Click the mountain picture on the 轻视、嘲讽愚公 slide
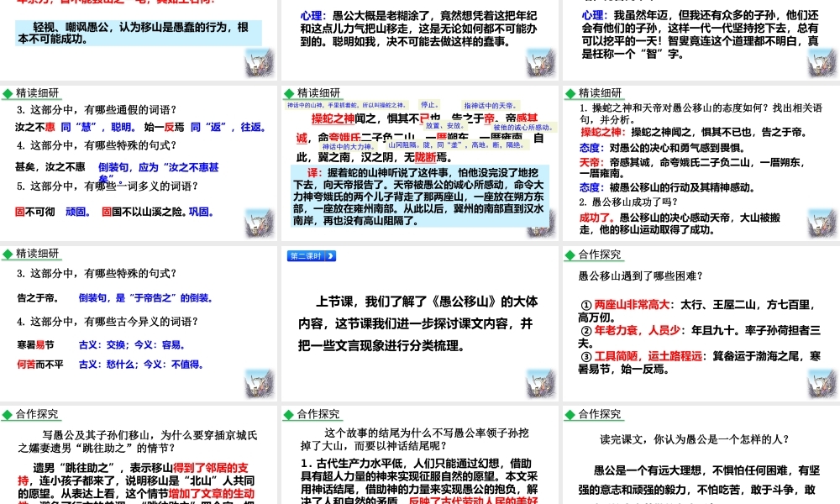Image resolution: width=840 pixels, height=504 pixels. click(260, 63)
